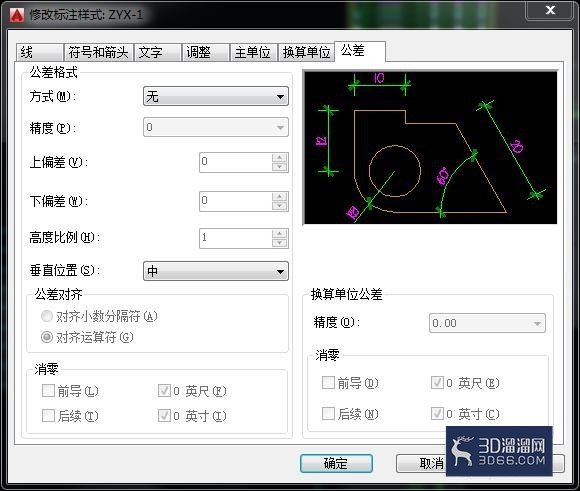Toggle the 后续(T) checkbox

pos(48,416)
